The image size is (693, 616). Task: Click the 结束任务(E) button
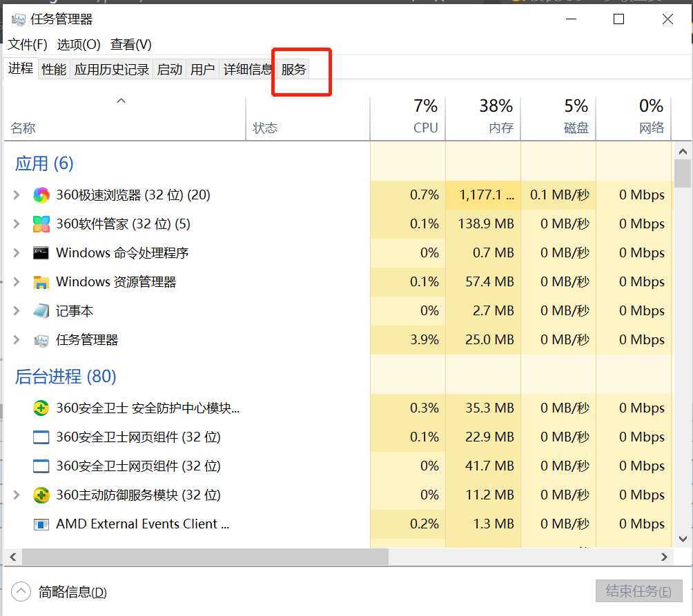[x=638, y=591]
